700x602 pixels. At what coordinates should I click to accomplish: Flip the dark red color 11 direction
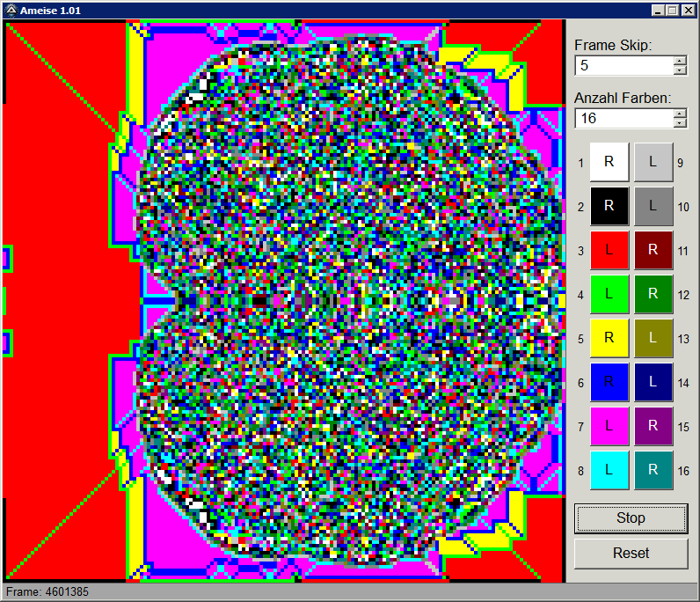tap(653, 250)
